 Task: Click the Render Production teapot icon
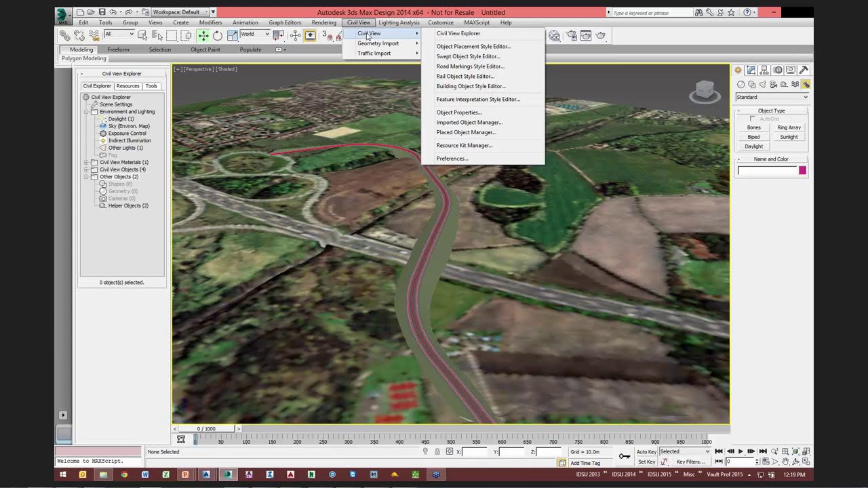pyautogui.click(x=600, y=35)
